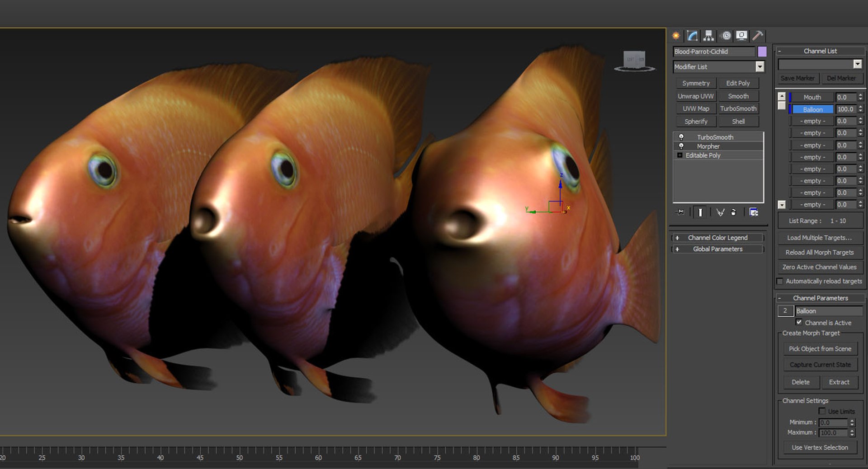
Task: Select TurboSmooth in the modifier stack
Action: (x=715, y=137)
